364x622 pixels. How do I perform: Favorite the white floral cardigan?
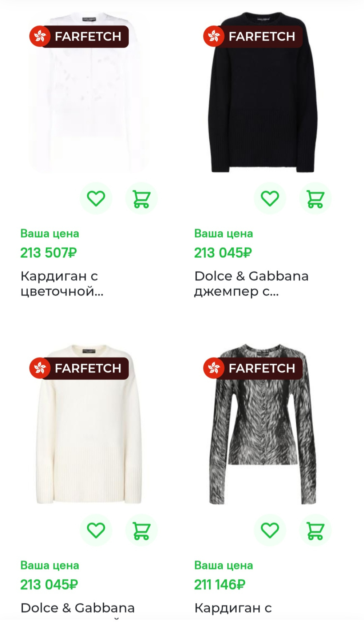point(96,198)
